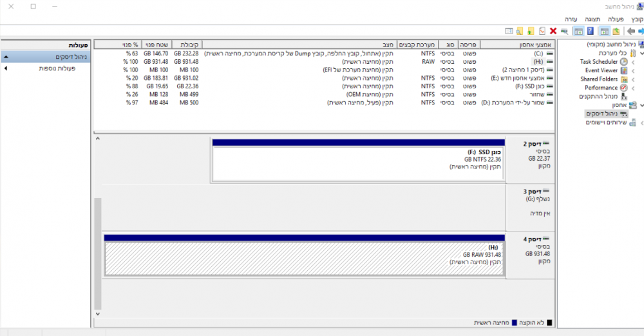Sort by the שטח פנוי column header
The width and height of the screenshot is (644, 336).
(156, 44)
